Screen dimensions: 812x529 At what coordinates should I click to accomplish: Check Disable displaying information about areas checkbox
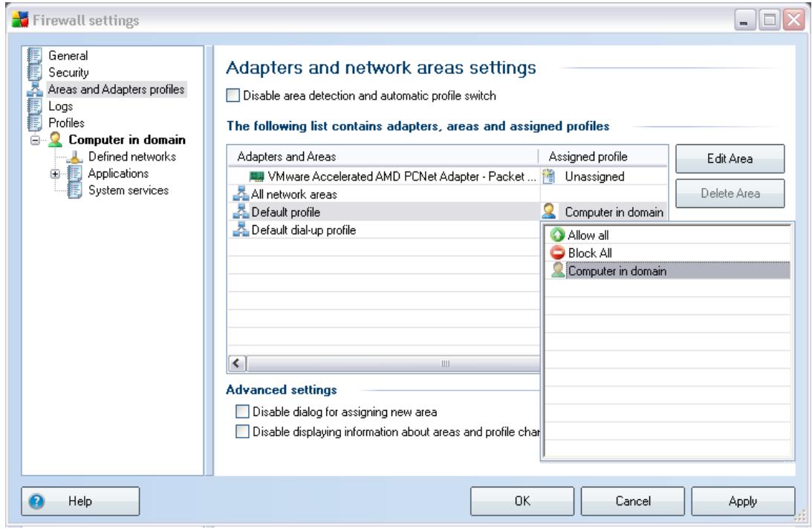coord(242,431)
